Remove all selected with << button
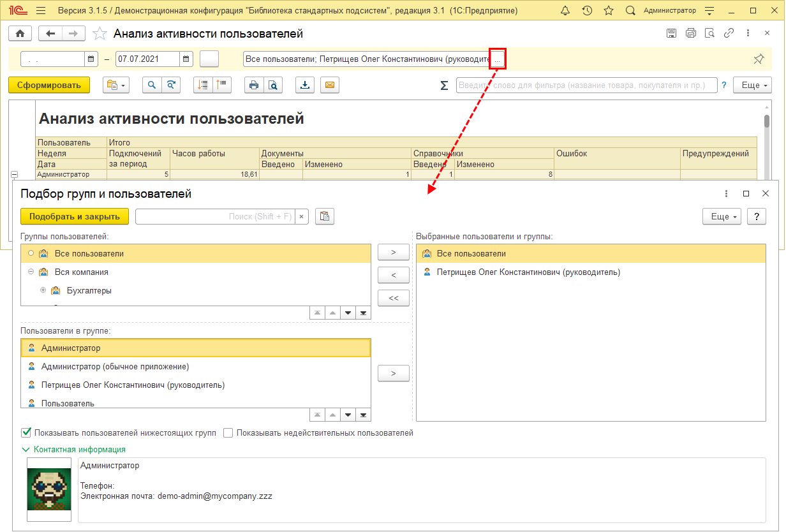 pyautogui.click(x=394, y=298)
